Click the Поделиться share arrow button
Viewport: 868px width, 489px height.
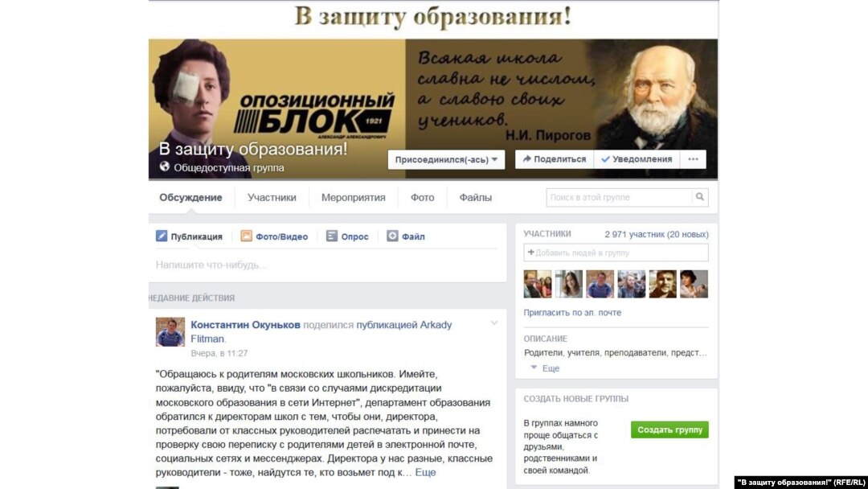[554, 159]
